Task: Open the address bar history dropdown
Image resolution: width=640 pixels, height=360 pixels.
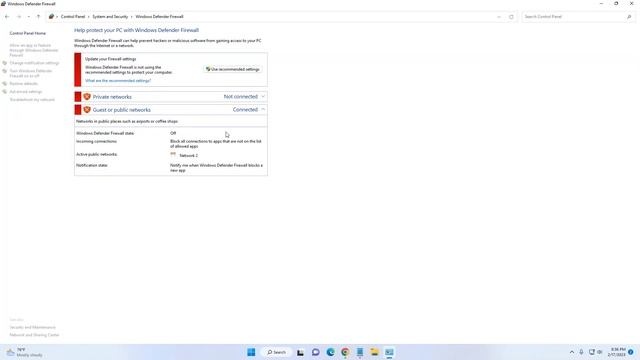Action: click(x=499, y=17)
